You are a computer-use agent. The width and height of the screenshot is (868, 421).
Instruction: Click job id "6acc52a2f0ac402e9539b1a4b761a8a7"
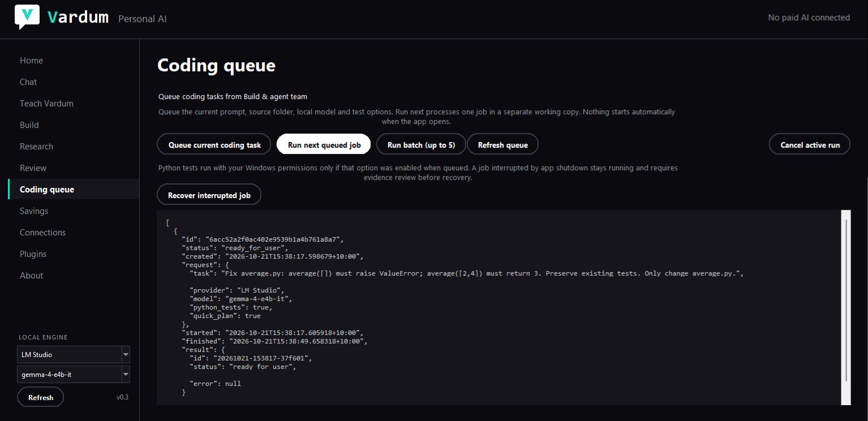pos(274,239)
